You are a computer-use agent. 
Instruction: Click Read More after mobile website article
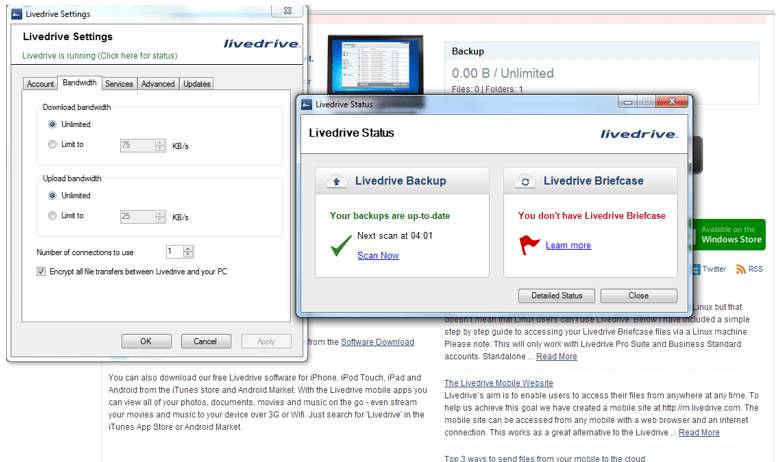coord(699,433)
